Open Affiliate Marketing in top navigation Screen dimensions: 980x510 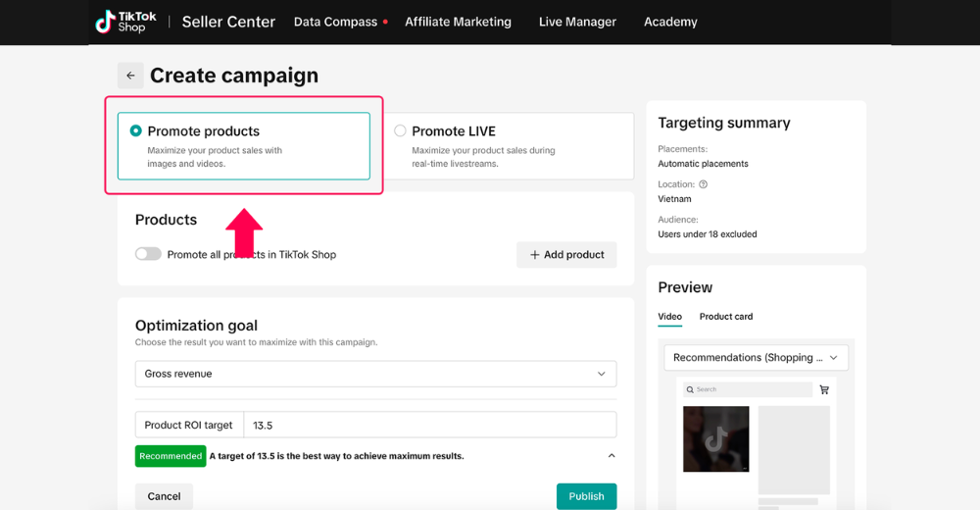point(458,22)
